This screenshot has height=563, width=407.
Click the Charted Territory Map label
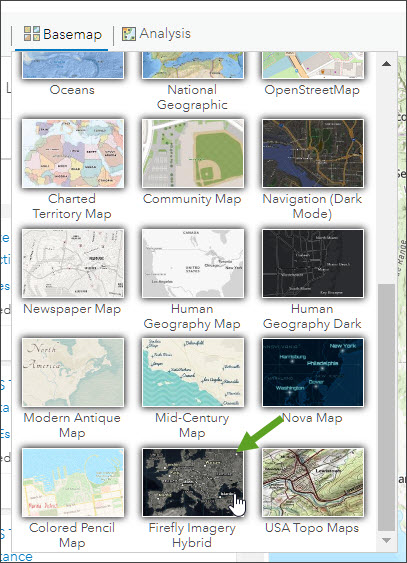(x=72, y=206)
